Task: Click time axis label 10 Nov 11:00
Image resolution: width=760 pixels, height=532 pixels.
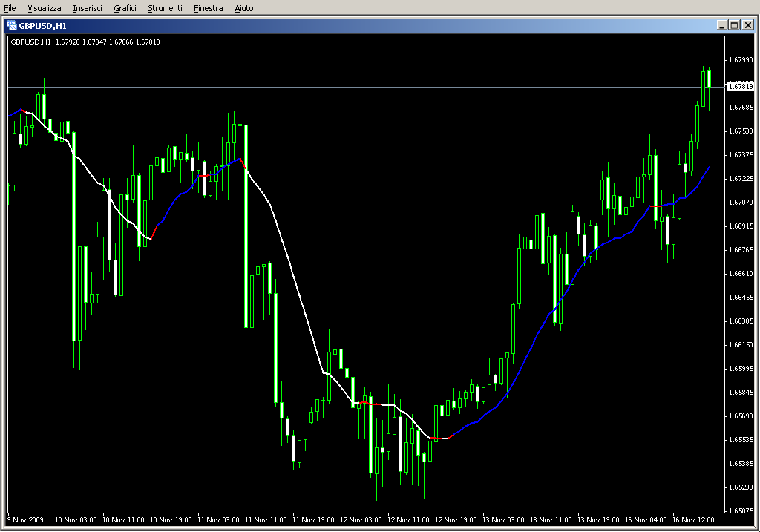Action: 123,520
